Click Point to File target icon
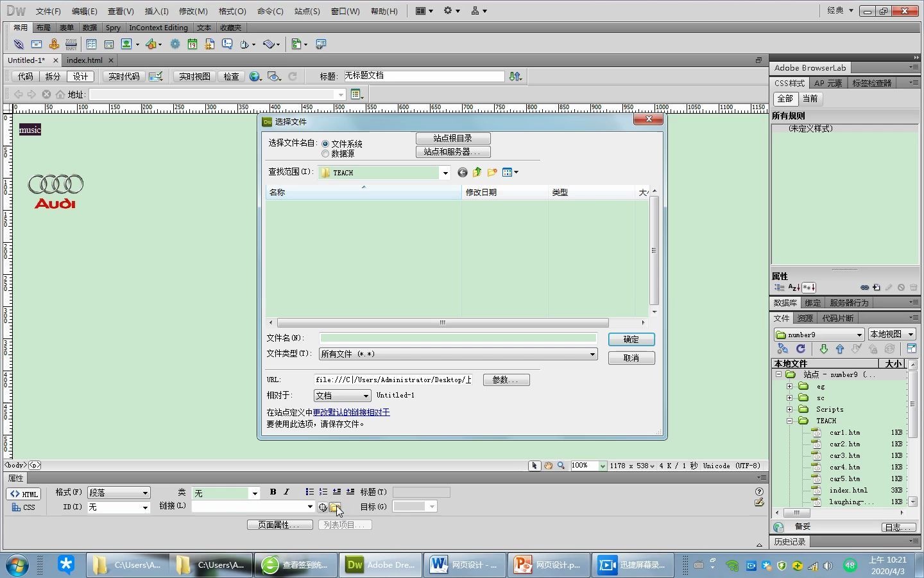The image size is (924, 578). tap(323, 507)
